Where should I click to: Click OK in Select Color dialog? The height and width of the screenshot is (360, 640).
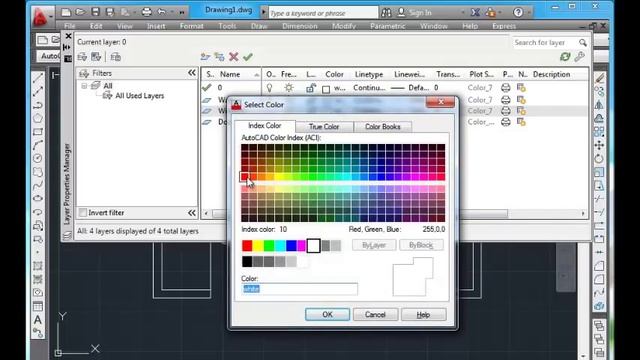coord(327,314)
